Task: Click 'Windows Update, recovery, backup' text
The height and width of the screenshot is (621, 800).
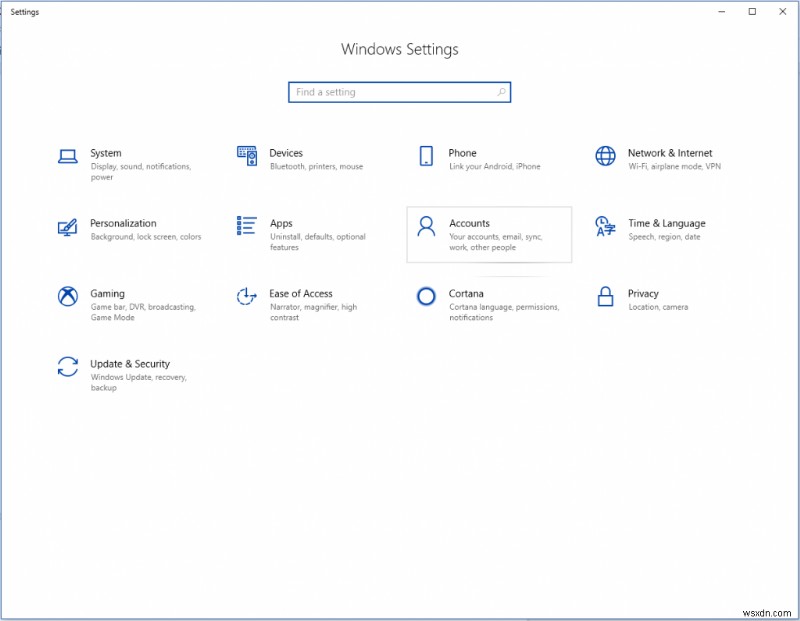Action: pyautogui.click(x=139, y=382)
